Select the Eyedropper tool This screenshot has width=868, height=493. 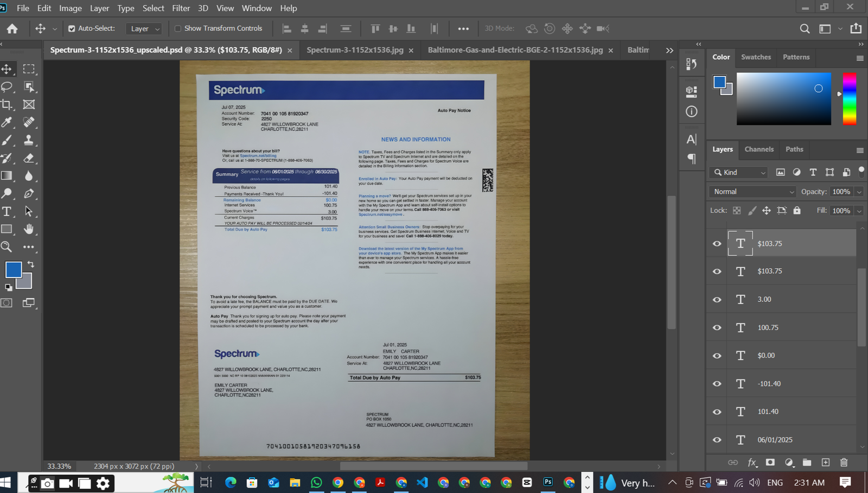click(7, 122)
